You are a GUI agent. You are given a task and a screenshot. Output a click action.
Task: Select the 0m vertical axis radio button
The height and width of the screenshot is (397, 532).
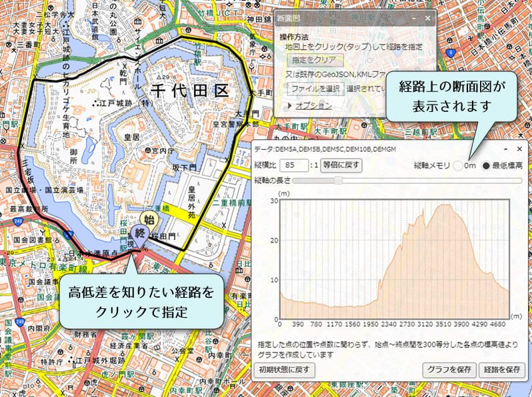(x=458, y=166)
